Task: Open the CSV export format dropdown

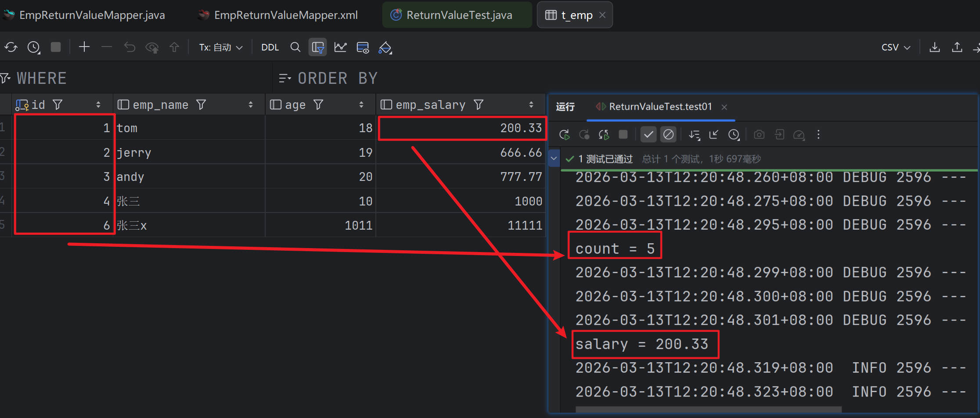Action: coord(896,47)
